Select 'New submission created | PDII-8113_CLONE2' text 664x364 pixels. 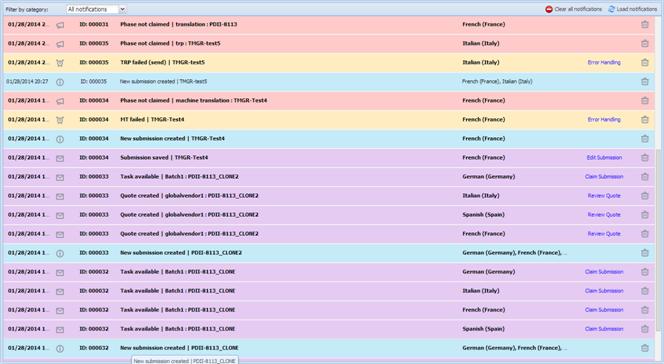[x=181, y=253]
